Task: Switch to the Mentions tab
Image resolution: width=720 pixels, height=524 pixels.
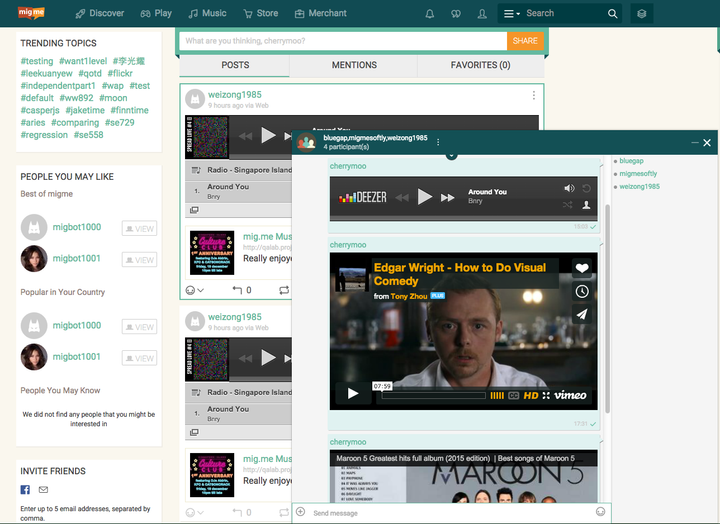Action: 354,65
